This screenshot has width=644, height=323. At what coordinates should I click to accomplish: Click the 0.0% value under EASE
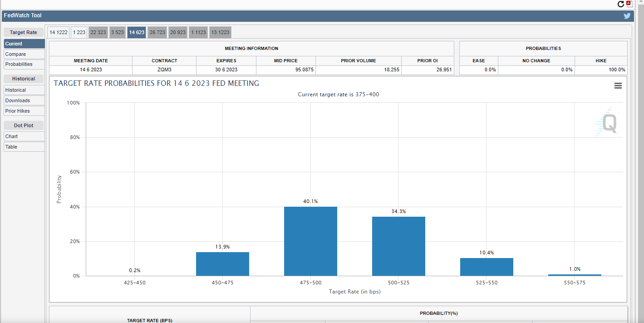point(490,70)
